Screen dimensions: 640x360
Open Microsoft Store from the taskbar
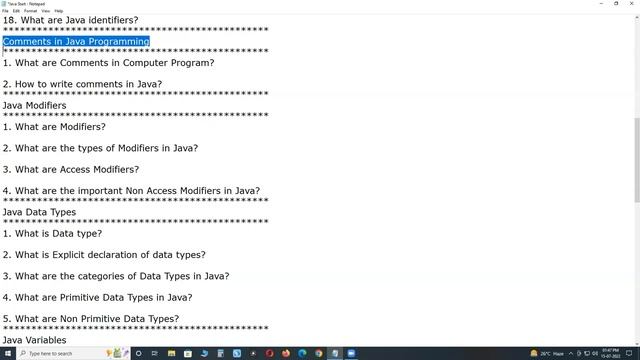tap(188, 353)
